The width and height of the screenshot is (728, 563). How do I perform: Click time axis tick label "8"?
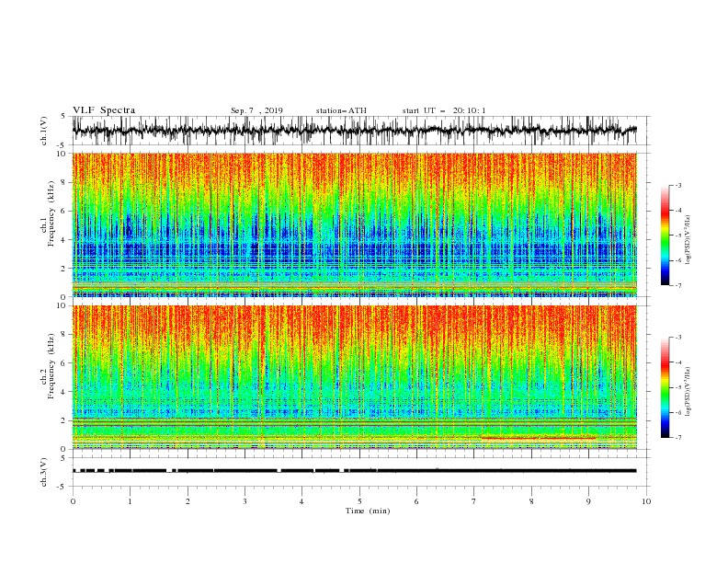point(531,501)
